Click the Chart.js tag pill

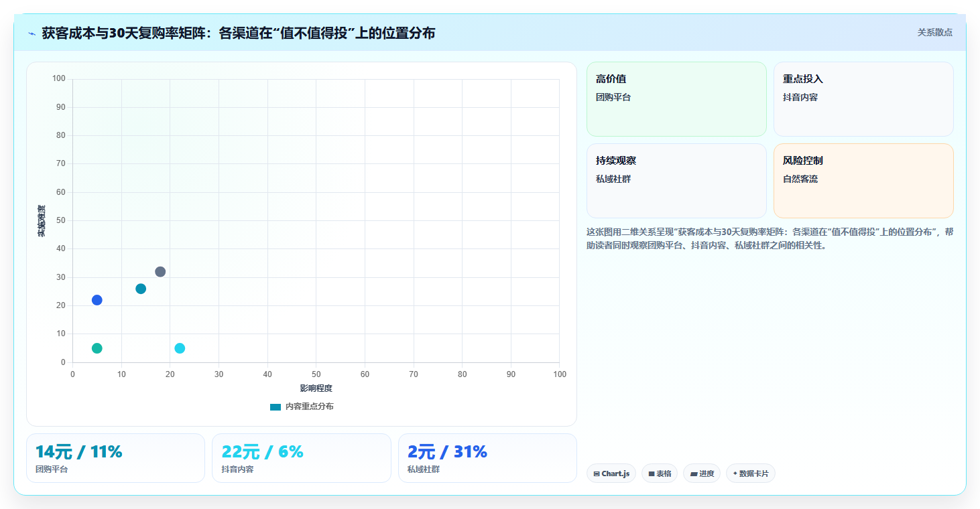click(x=611, y=474)
